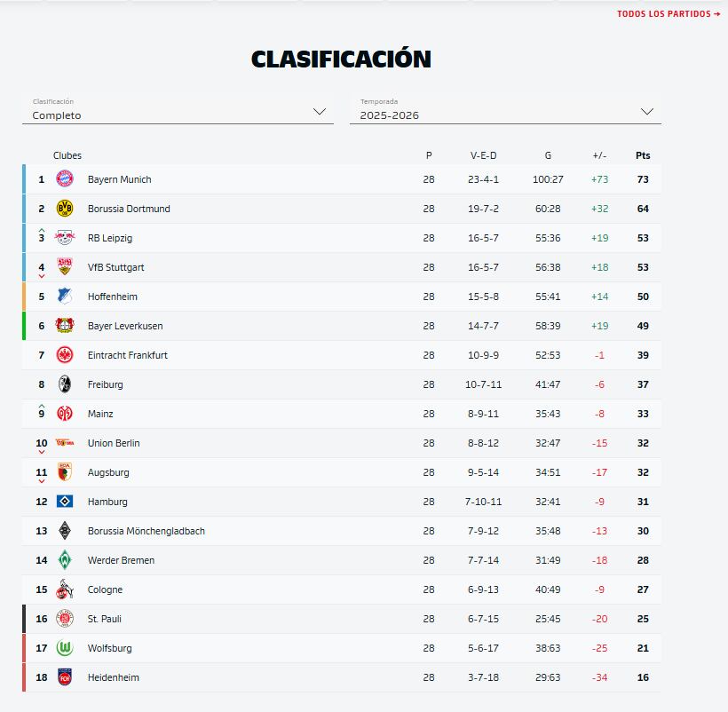Click the Eintracht Frankfurt eagle badge
The width and height of the screenshot is (728, 712).
[66, 355]
